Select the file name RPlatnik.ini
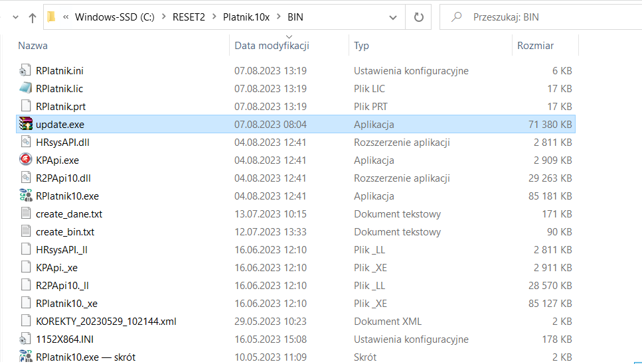 (x=60, y=71)
